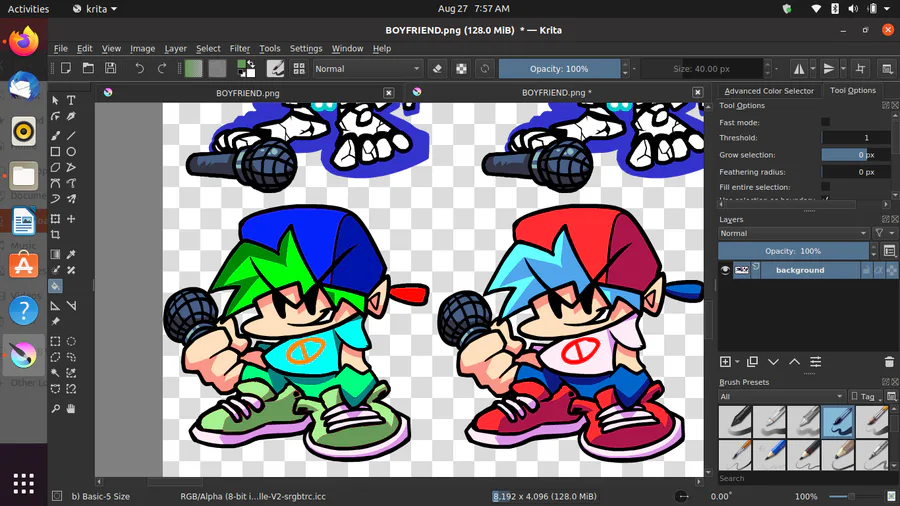Choose the Freehand Brush tool
Image resolution: width=900 pixels, height=506 pixels.
[55, 136]
